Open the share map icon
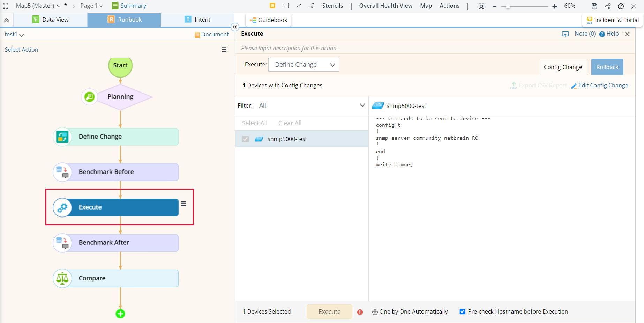 [608, 6]
